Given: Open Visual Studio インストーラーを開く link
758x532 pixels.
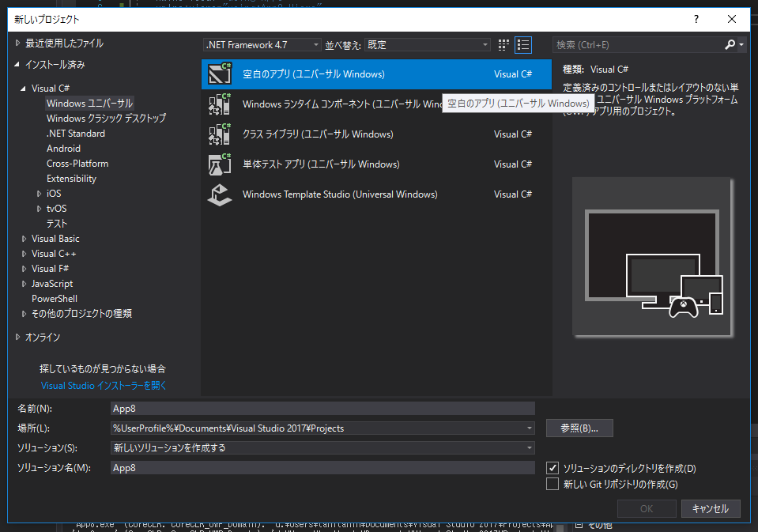Looking at the screenshot, I should [104, 386].
